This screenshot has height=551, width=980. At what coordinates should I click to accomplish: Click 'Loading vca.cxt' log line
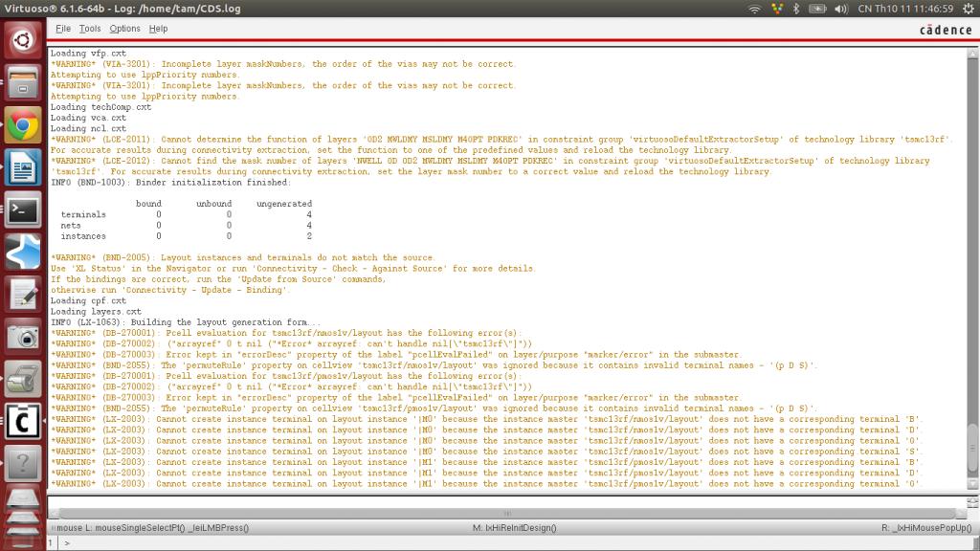[x=88, y=118]
